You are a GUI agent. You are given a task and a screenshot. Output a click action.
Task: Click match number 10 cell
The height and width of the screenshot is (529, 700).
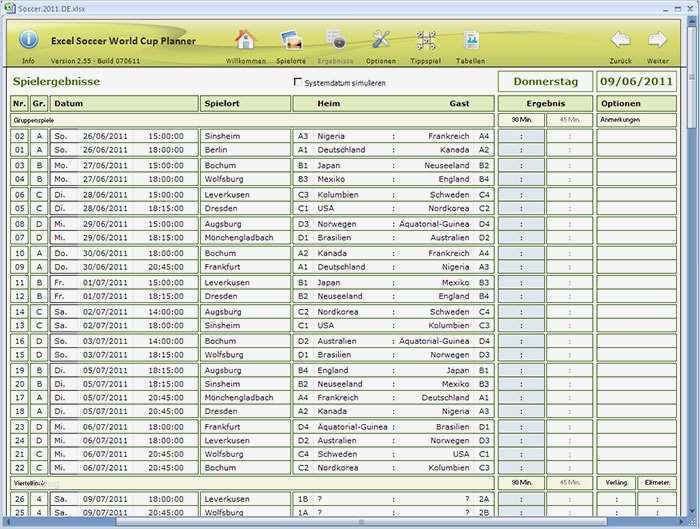(20, 254)
